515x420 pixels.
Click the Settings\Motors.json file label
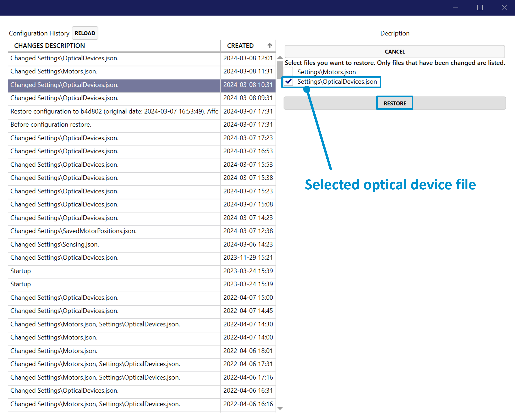pos(327,72)
